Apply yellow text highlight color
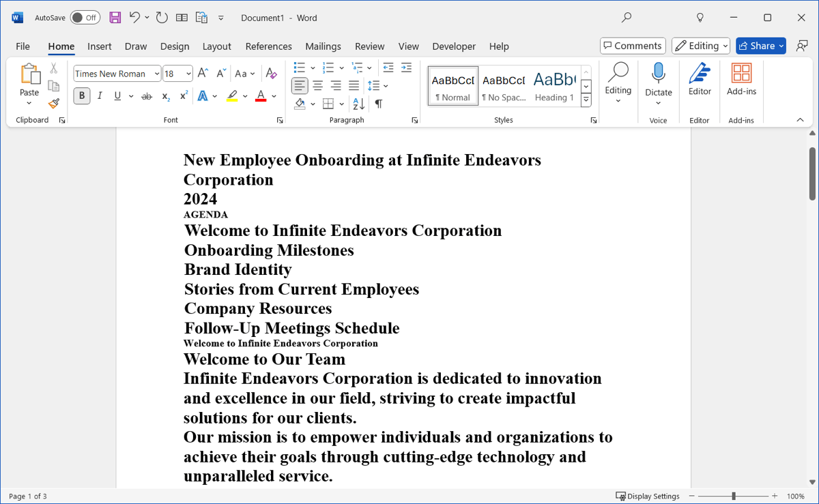The height and width of the screenshot is (504, 819). coord(232,96)
